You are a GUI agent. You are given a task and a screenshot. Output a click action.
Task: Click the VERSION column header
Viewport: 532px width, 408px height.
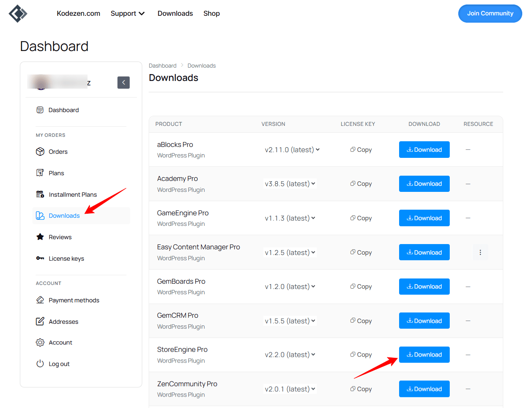click(x=273, y=124)
